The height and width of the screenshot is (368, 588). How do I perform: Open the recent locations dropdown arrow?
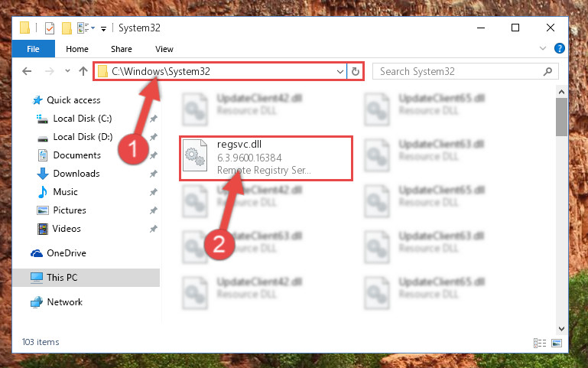(x=67, y=70)
